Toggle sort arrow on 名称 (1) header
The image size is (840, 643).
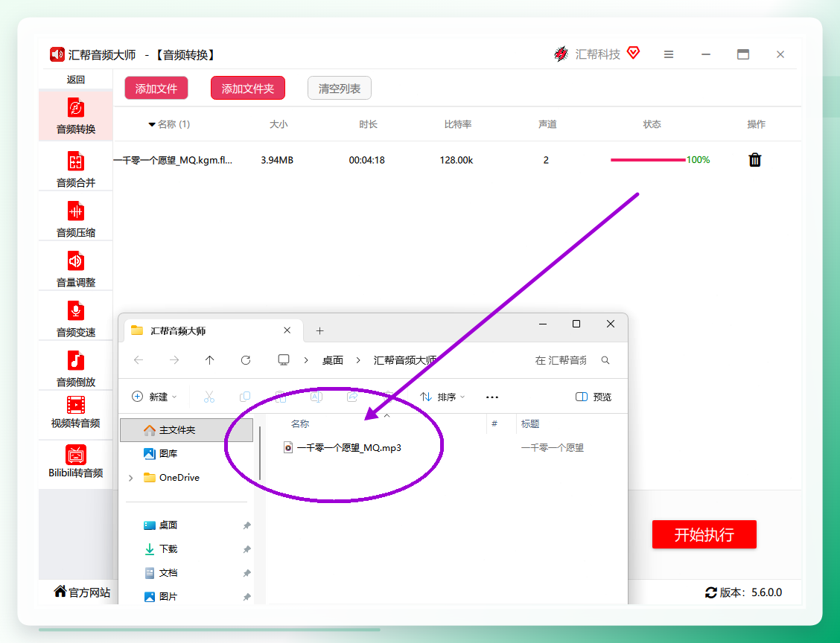click(152, 124)
